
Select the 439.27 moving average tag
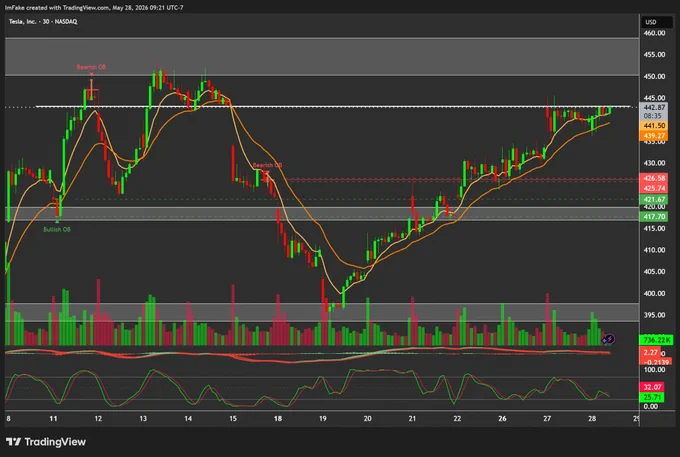tap(654, 135)
